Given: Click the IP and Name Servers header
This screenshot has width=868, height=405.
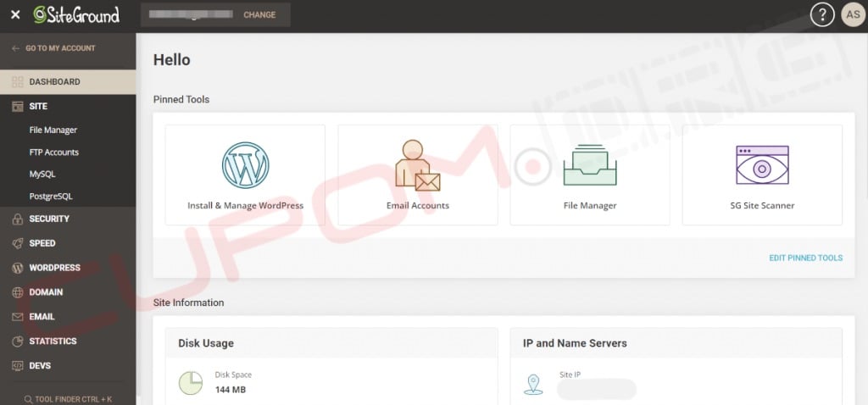Looking at the screenshot, I should pos(676,343).
